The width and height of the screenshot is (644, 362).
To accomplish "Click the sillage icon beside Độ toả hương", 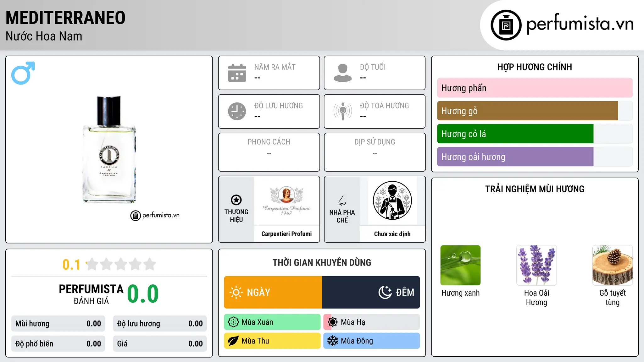I will point(343,111).
